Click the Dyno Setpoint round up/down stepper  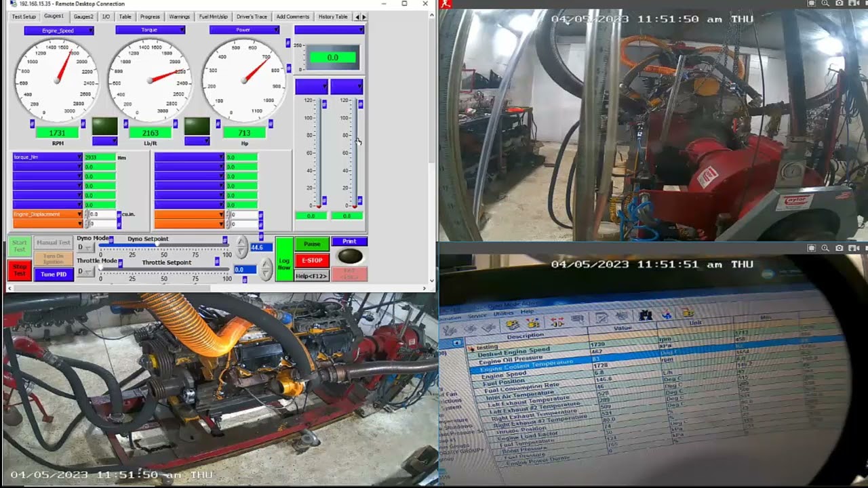(242, 247)
